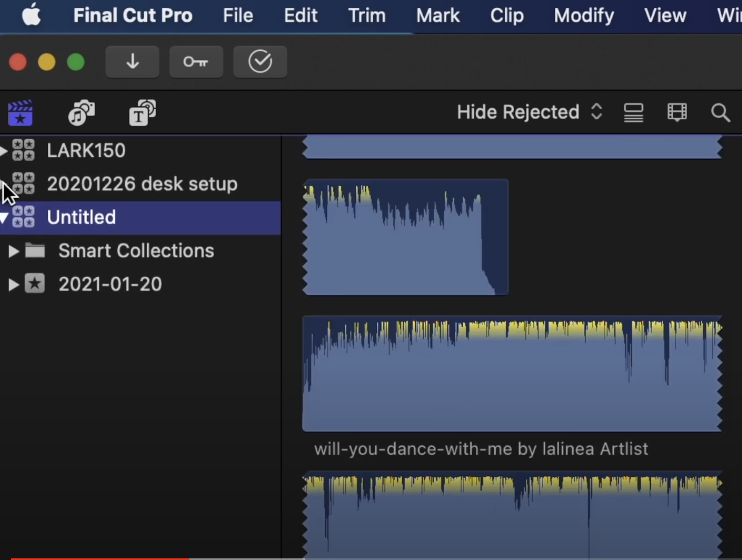Open the Mark menu

click(x=438, y=16)
